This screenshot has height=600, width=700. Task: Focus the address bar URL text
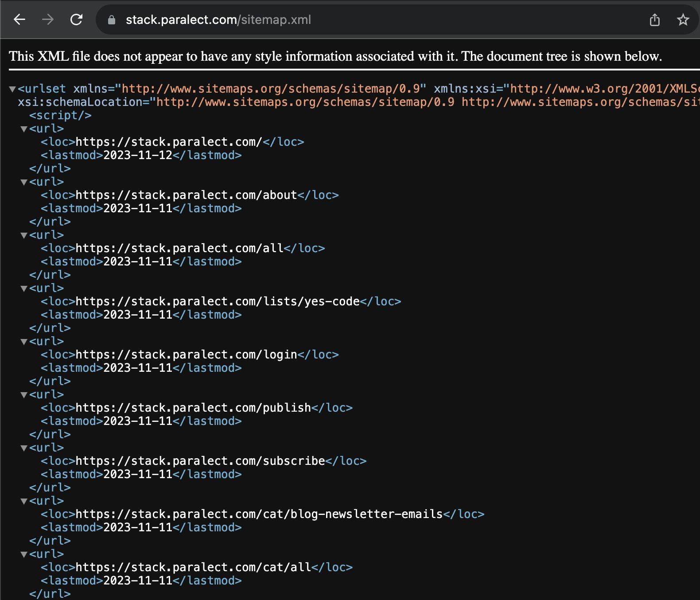click(x=218, y=20)
